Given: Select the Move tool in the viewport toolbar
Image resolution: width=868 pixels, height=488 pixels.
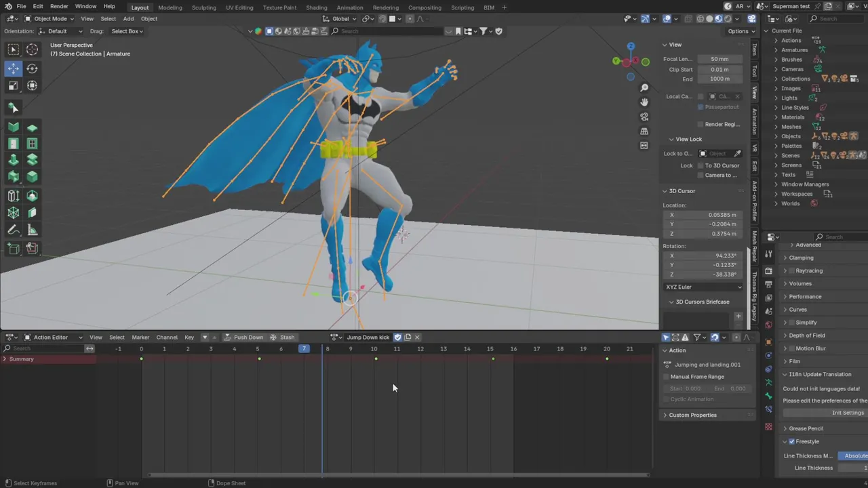Looking at the screenshot, I should tap(13, 68).
